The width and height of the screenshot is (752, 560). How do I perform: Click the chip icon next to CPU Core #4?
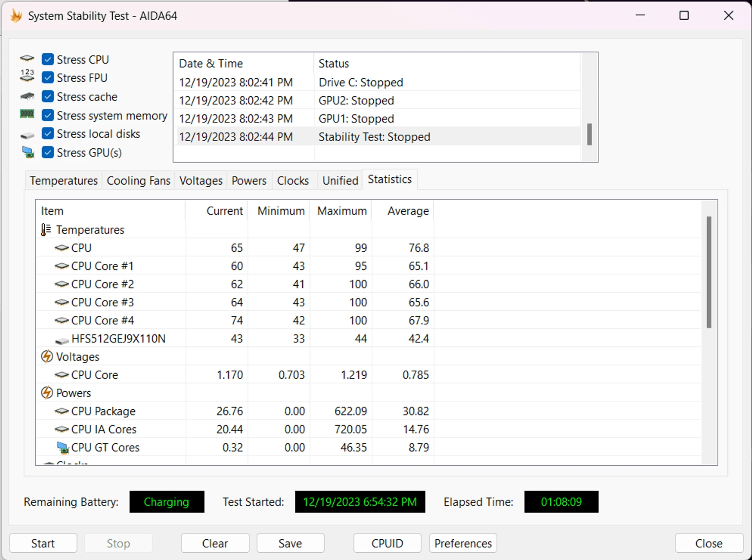coord(61,321)
